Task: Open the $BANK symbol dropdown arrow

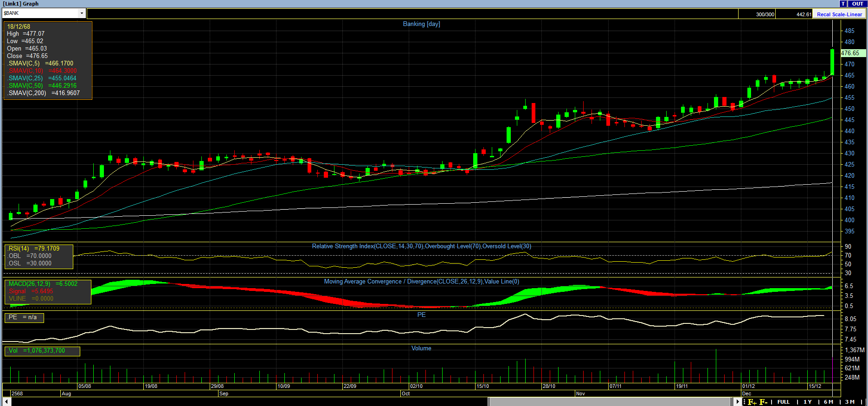Action: [x=82, y=13]
